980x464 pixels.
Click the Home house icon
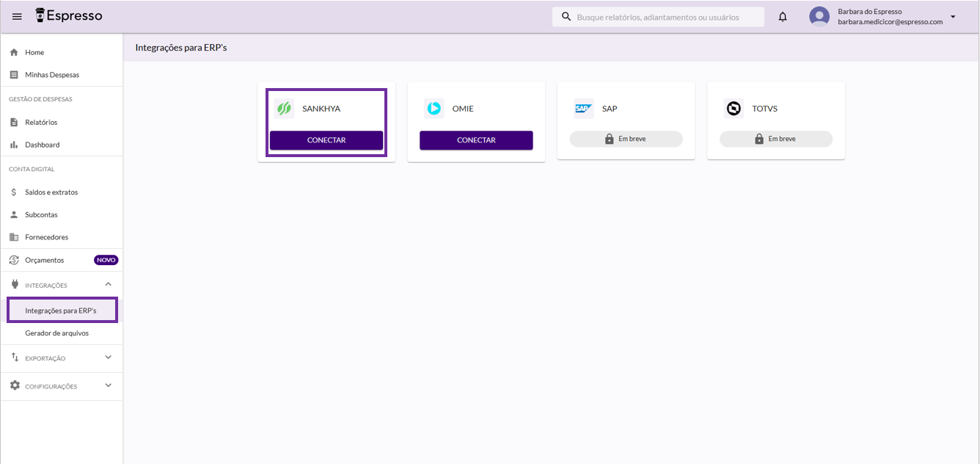[x=14, y=52]
